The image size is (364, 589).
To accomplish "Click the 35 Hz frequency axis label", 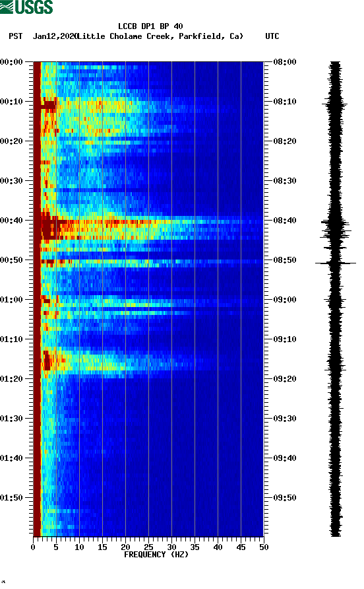I will [195, 547].
